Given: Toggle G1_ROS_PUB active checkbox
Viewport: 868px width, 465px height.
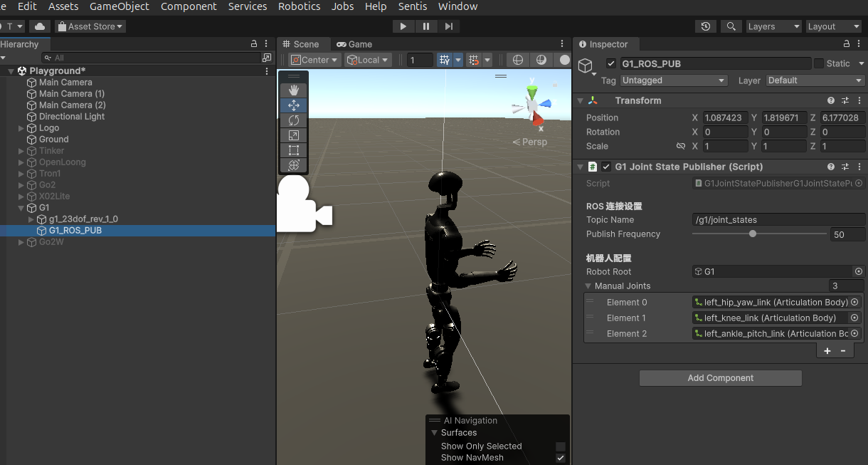Looking at the screenshot, I should point(610,63).
